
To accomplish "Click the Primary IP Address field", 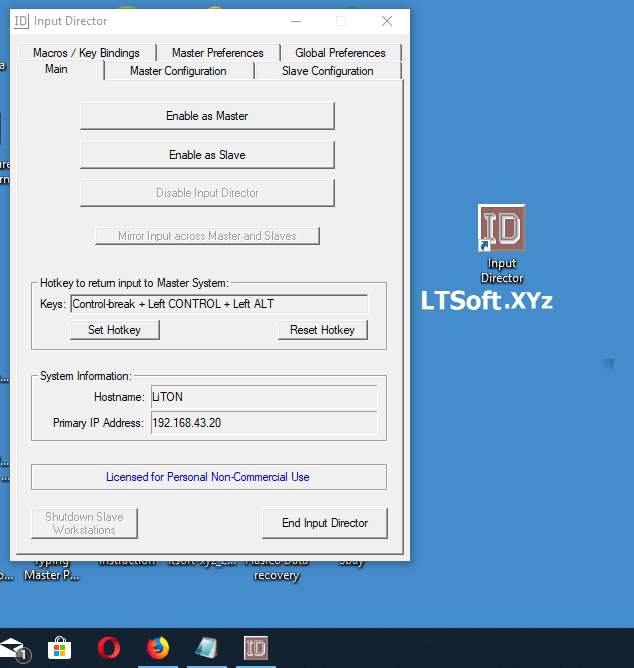I will pos(264,423).
